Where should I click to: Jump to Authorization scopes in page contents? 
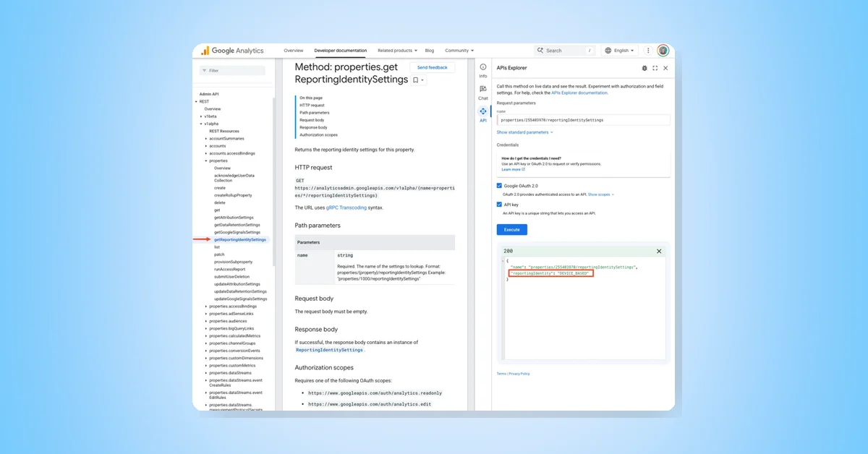[x=318, y=135]
